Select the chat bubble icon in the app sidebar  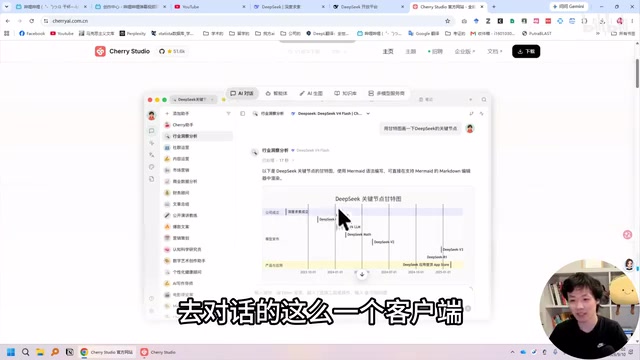point(151,131)
